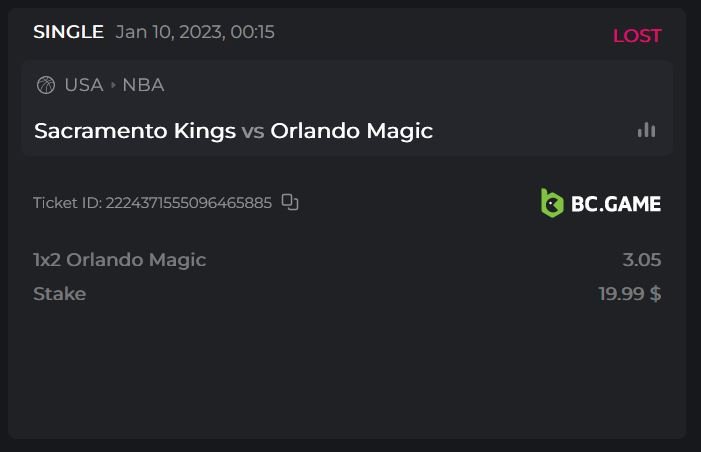Click the arrow between USA and NBA
701x452 pixels.
click(x=113, y=86)
